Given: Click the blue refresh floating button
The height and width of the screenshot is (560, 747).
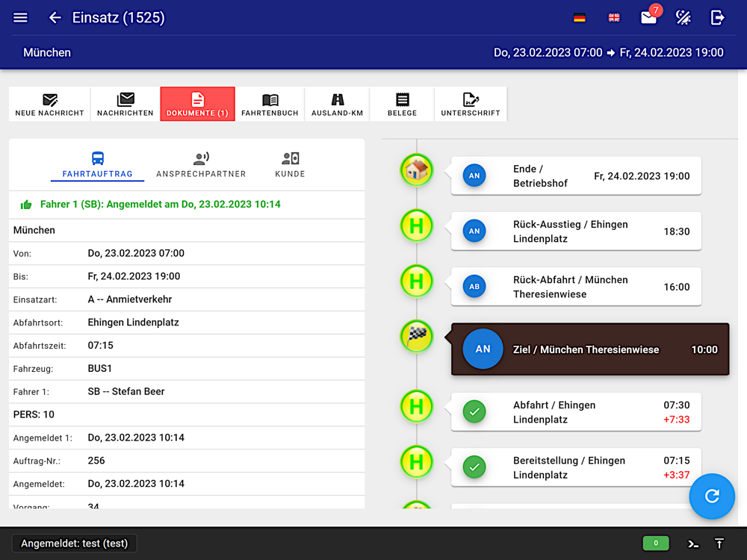Looking at the screenshot, I should point(712,497).
